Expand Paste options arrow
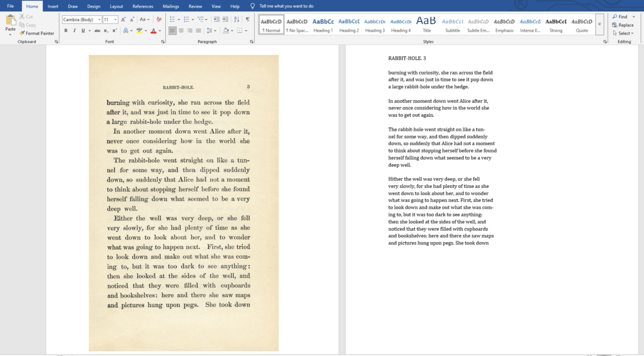 [10, 35]
